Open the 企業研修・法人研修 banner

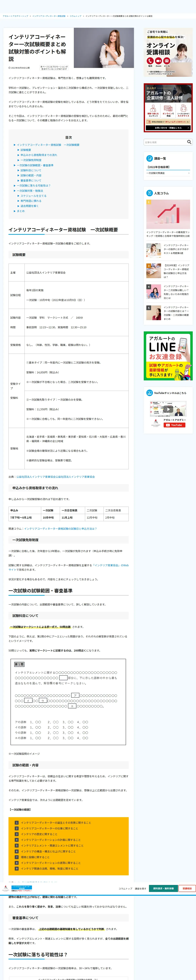[x=168, y=108]
